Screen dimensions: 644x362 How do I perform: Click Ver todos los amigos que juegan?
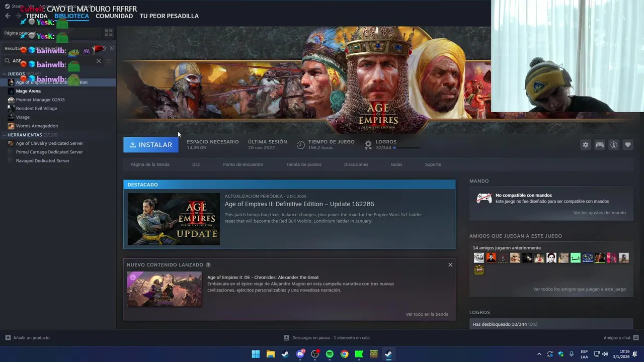(x=580, y=289)
